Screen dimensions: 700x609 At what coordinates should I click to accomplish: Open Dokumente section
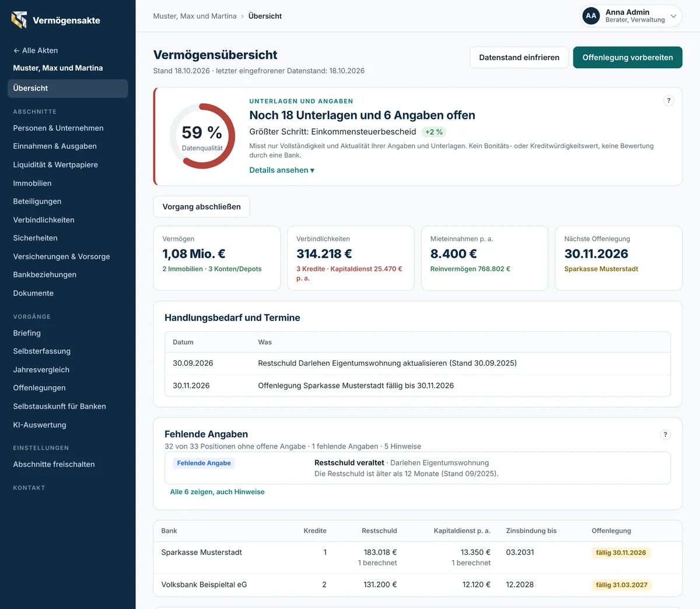click(x=33, y=293)
